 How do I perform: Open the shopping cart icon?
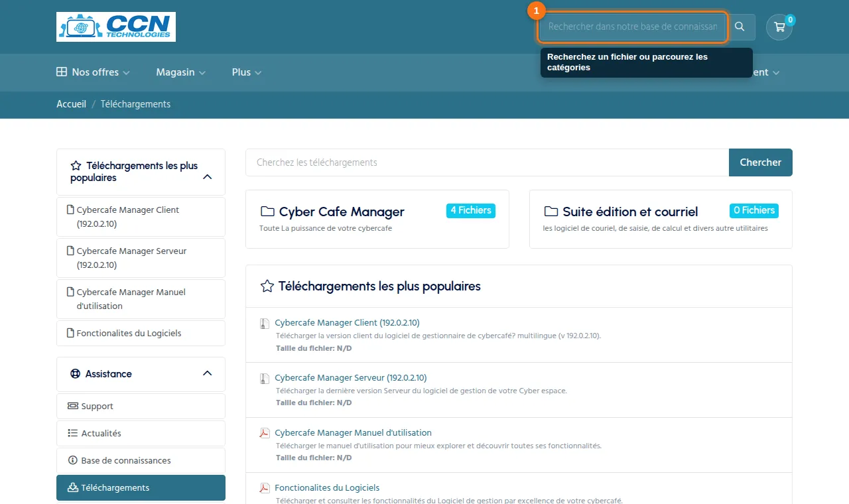(x=779, y=27)
